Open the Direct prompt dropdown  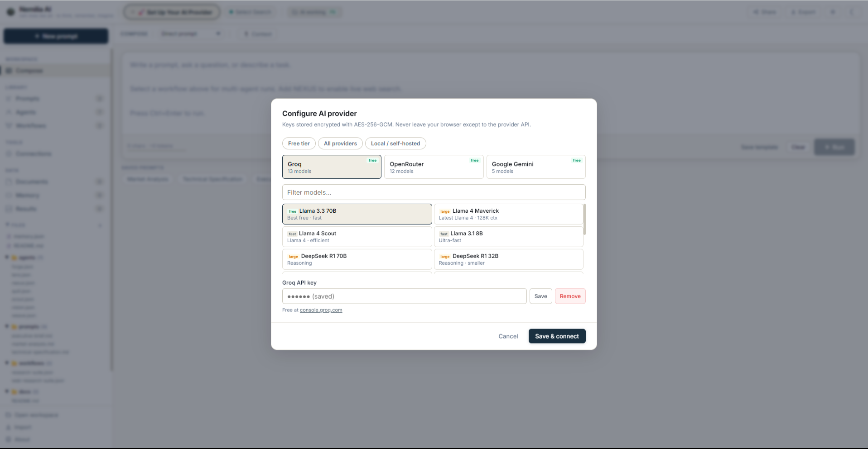point(191,34)
